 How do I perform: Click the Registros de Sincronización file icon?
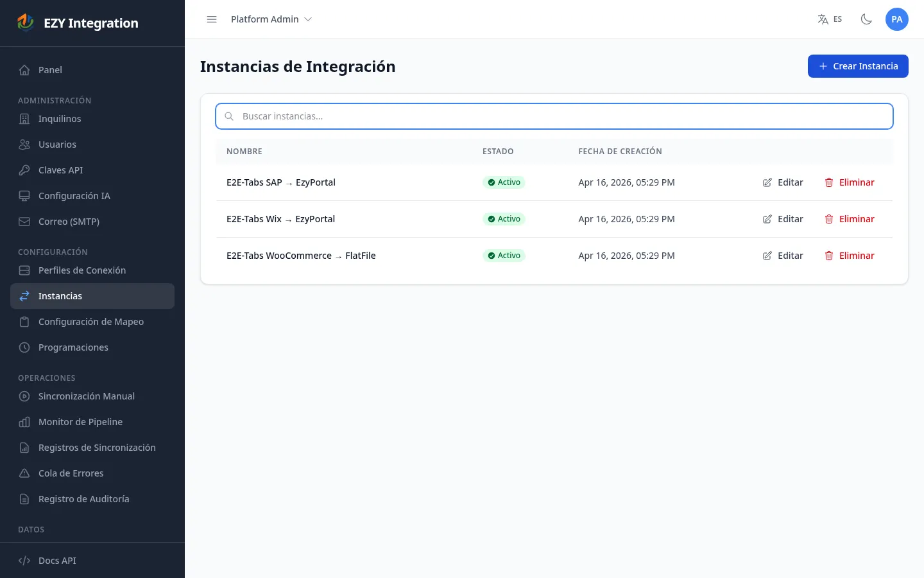point(24,448)
